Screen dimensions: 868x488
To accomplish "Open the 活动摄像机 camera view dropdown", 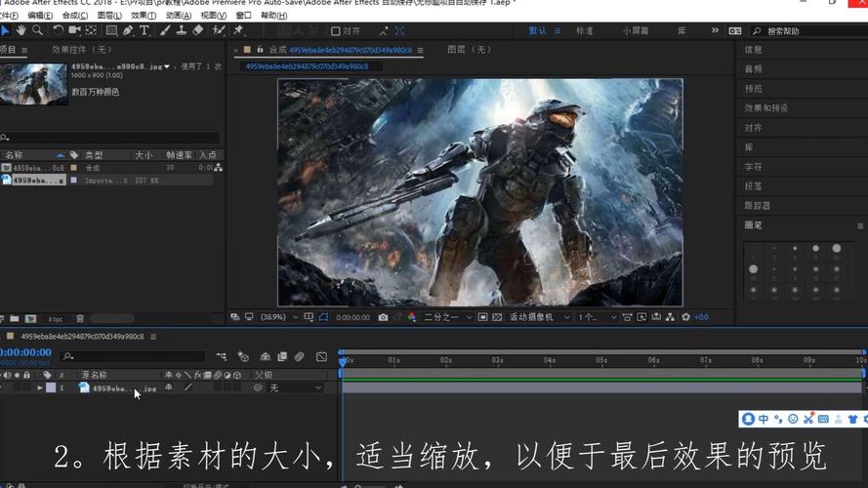I will coord(539,317).
